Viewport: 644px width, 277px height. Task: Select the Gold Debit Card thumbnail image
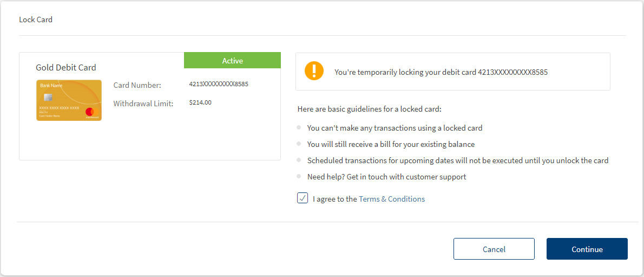point(69,100)
